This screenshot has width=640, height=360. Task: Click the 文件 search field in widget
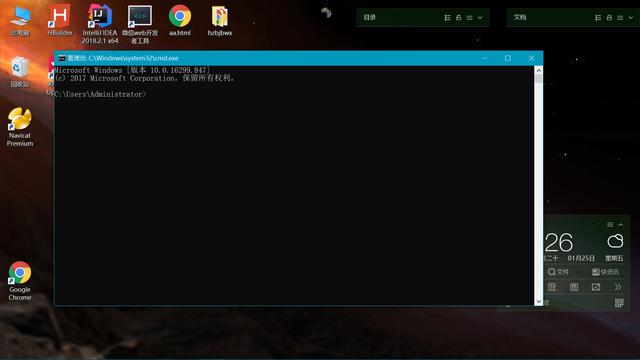click(x=558, y=272)
